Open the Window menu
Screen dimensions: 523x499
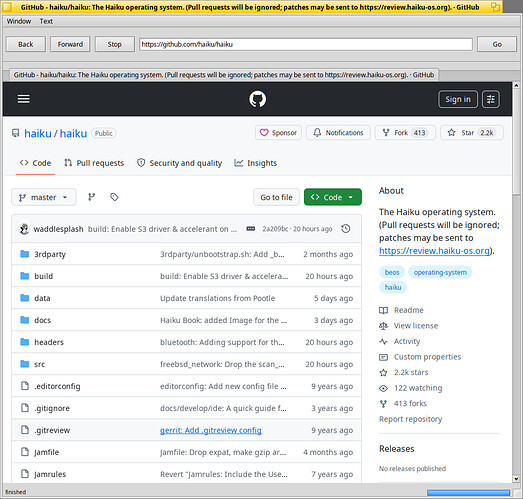(19, 21)
